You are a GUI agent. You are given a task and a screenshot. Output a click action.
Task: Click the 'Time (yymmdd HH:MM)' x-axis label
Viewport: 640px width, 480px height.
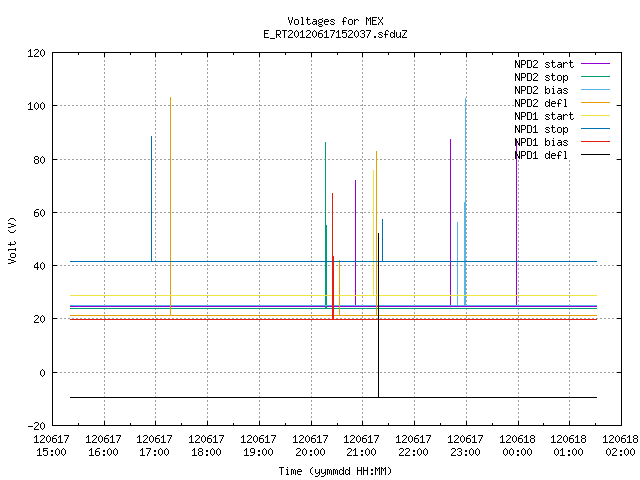tap(335, 471)
